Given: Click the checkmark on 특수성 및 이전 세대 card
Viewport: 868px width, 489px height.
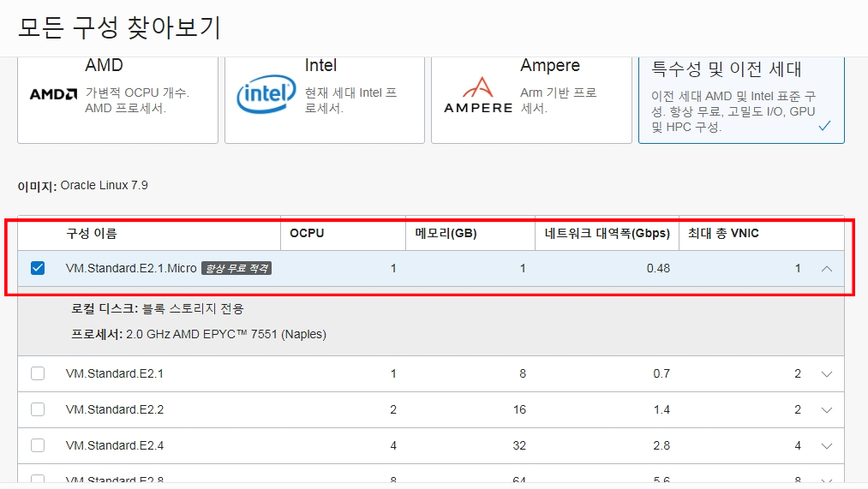Looking at the screenshot, I should pos(824,126).
